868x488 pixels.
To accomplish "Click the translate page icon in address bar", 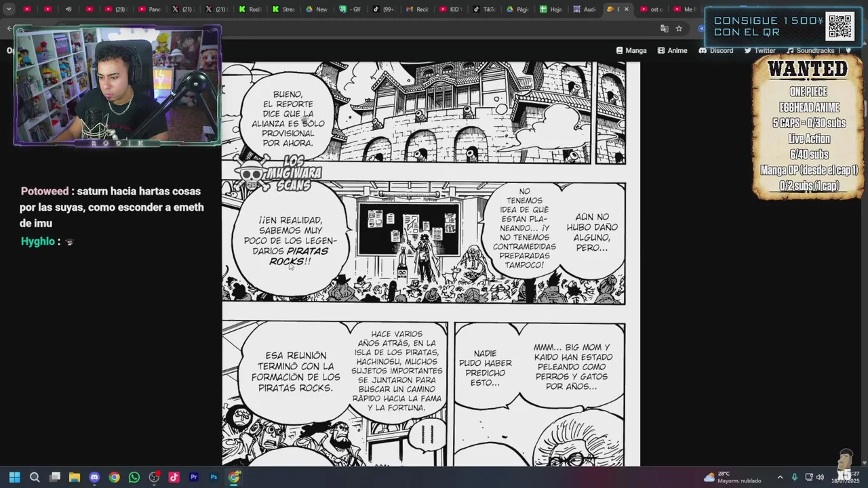I will 665,28.
